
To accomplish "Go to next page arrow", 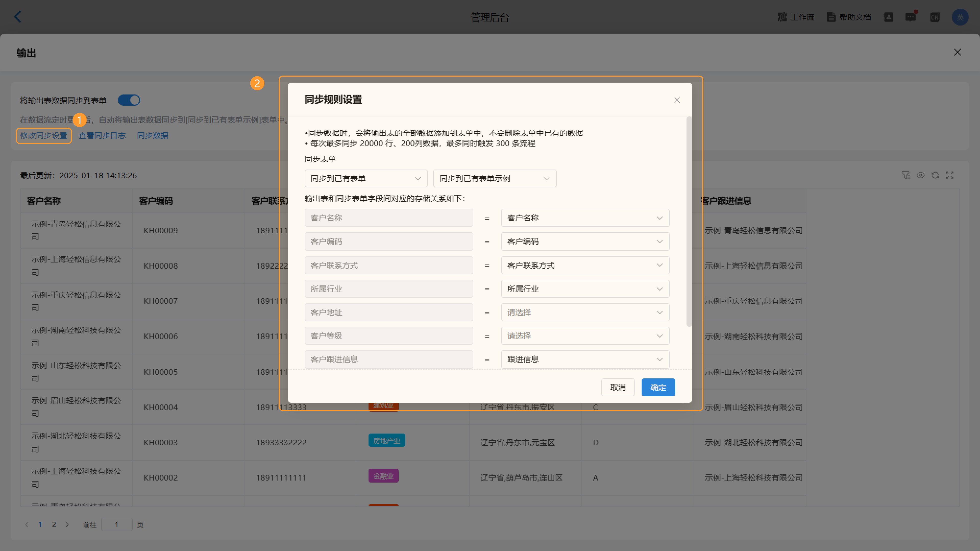I will tap(67, 525).
